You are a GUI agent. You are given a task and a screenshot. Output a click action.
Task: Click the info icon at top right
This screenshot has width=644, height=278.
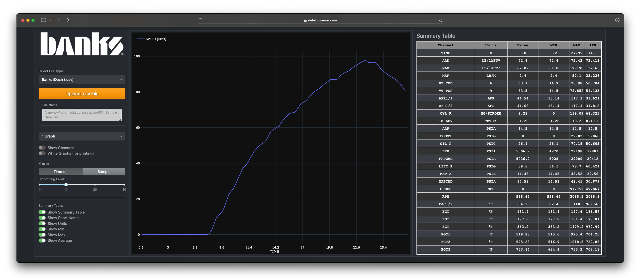[617, 20]
